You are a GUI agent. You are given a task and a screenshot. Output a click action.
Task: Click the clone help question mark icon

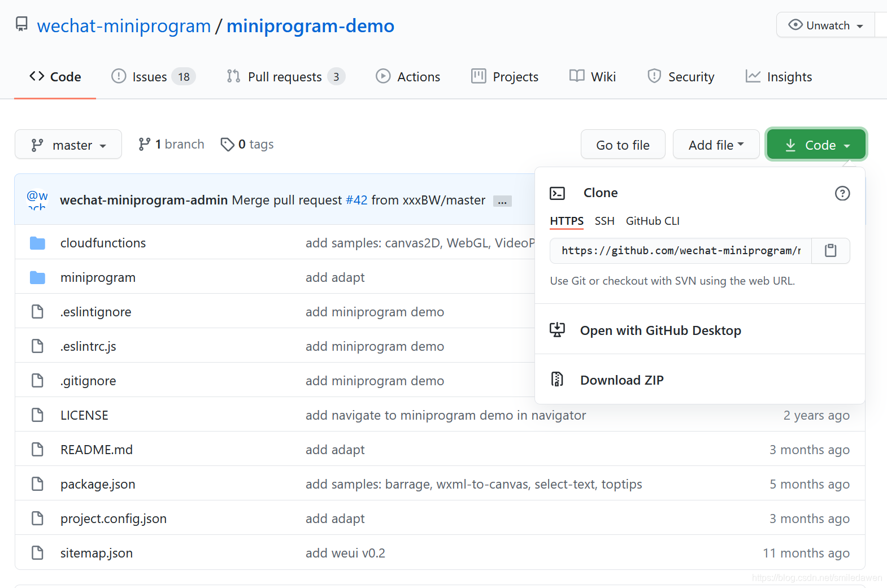842,193
